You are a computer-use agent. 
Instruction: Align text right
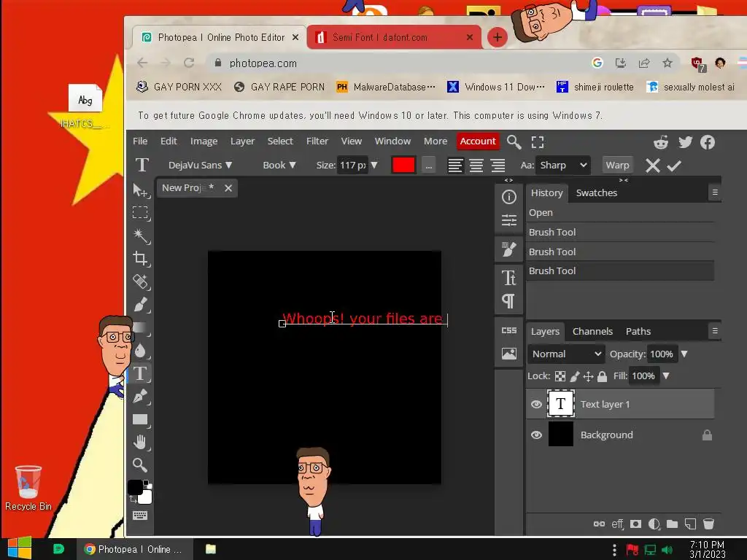(x=498, y=166)
